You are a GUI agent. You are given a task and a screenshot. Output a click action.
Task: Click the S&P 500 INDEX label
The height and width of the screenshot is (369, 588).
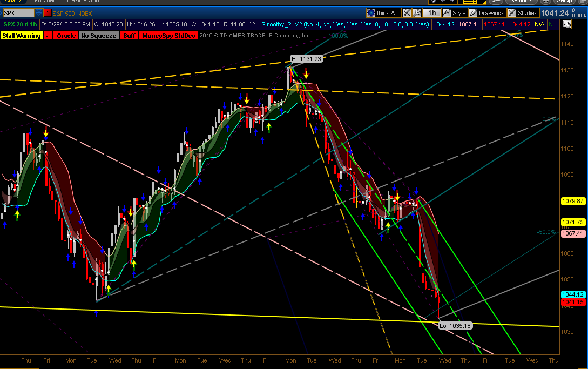72,14
